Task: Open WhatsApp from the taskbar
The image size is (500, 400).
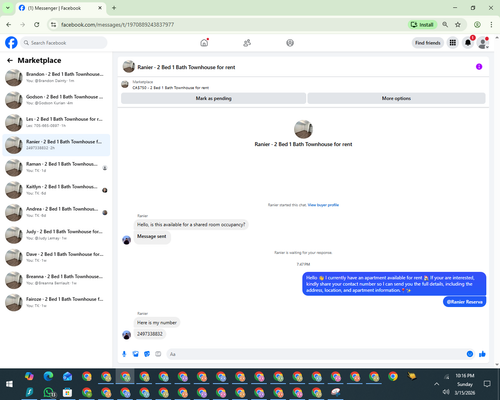Action: [49, 392]
